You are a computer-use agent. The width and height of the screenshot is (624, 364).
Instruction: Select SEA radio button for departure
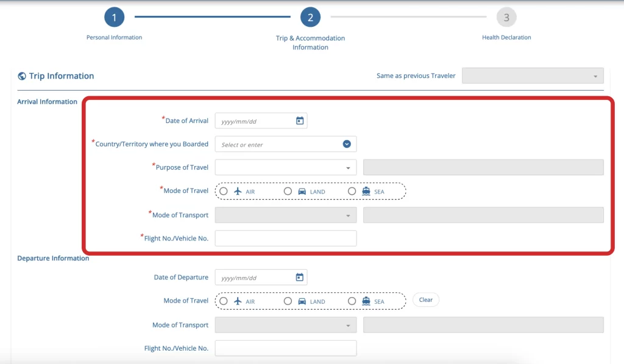352,301
